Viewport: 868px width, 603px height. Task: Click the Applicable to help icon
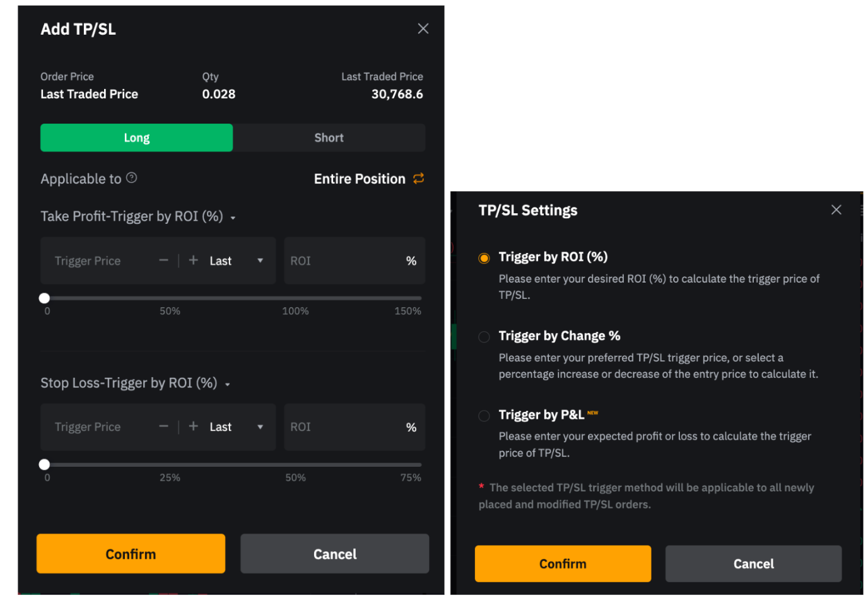click(131, 178)
